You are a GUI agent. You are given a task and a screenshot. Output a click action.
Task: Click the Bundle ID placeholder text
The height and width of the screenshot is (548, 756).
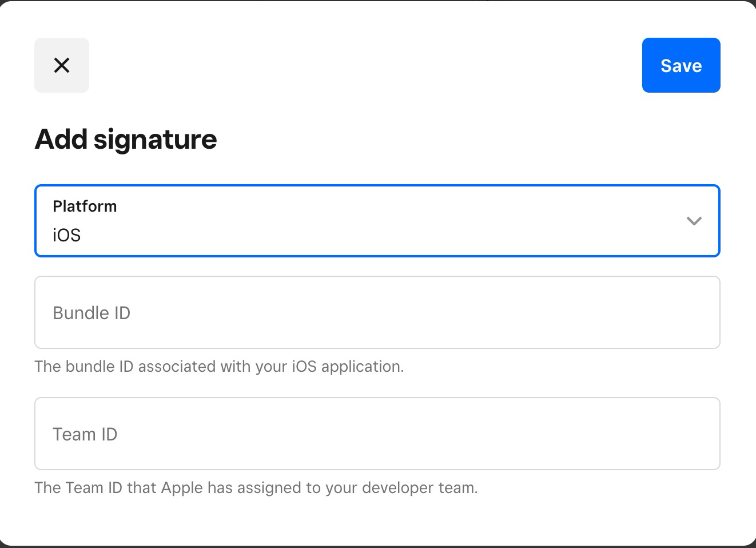point(91,313)
